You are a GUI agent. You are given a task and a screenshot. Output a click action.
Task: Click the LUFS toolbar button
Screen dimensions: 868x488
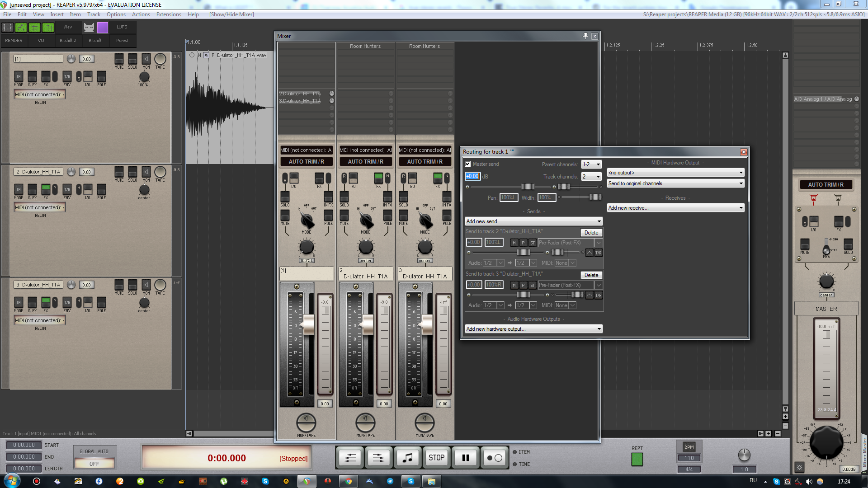122,27
